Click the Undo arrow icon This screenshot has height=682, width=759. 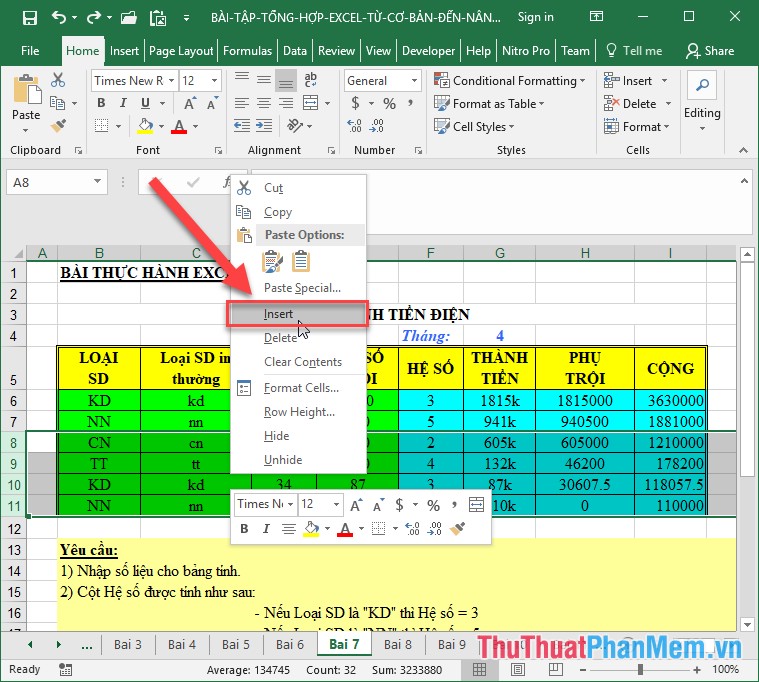pyautogui.click(x=59, y=18)
